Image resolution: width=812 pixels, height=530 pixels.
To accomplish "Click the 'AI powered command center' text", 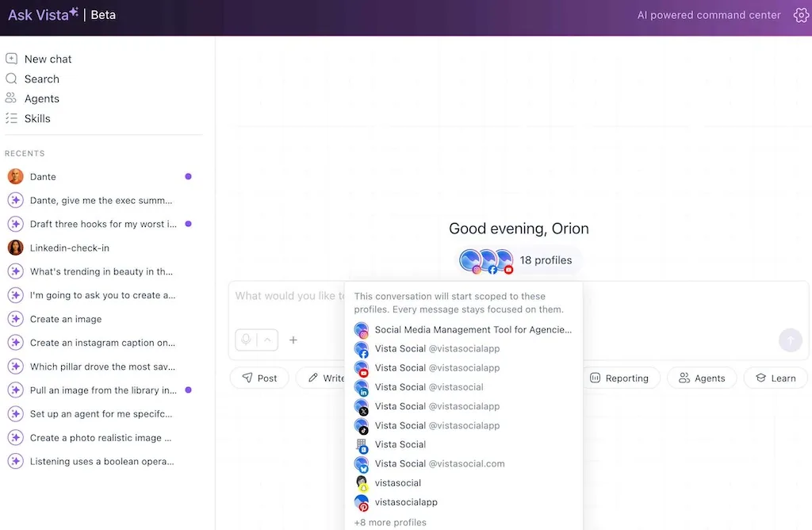I will point(708,15).
